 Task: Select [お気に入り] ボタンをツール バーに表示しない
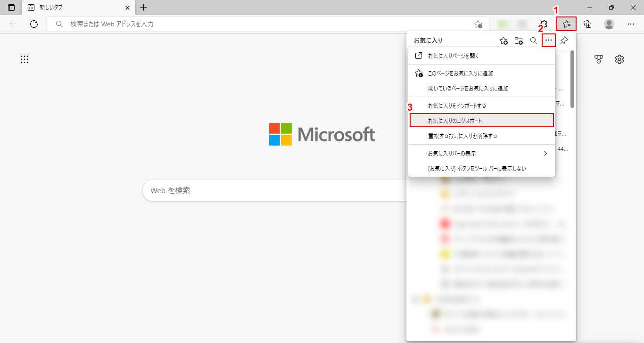click(x=482, y=168)
